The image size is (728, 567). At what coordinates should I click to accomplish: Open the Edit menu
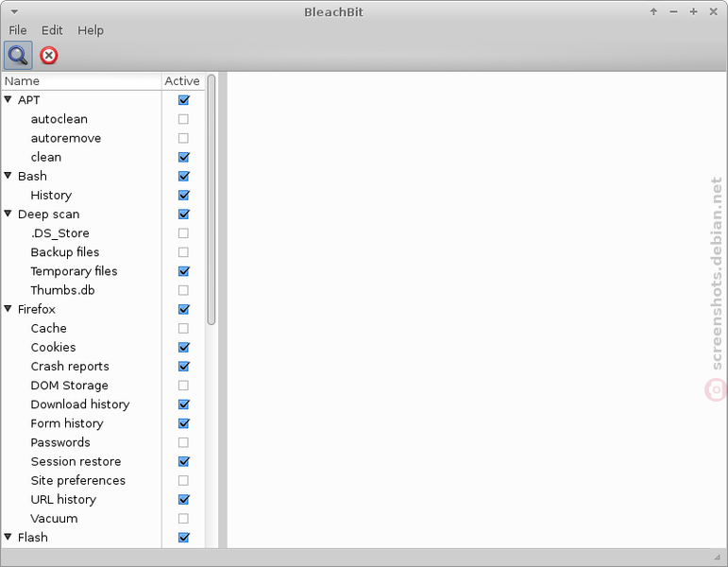(52, 30)
